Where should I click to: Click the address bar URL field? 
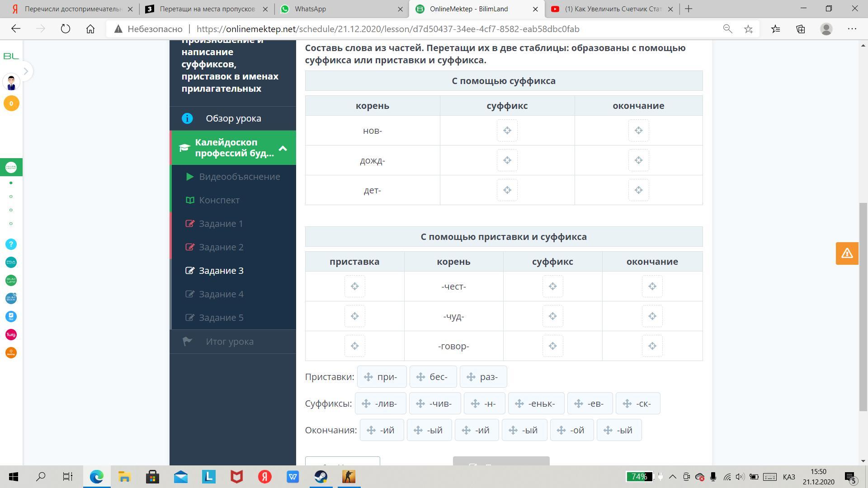pyautogui.click(x=388, y=29)
